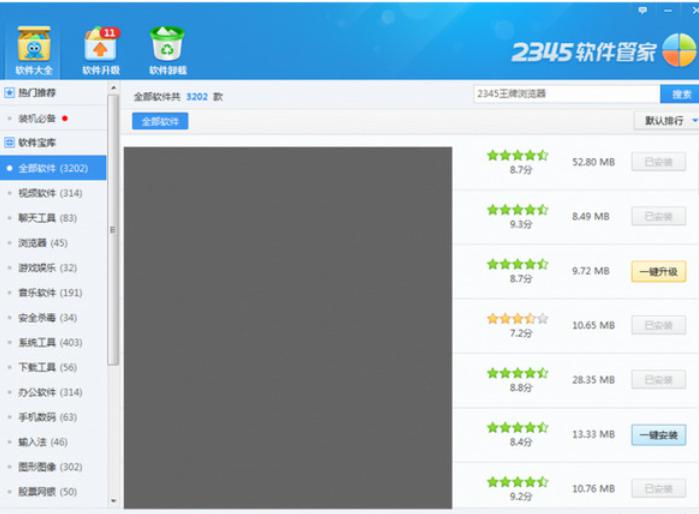This screenshot has width=699, height=514.
Task: Click 已安装 button for 10.76 MB item
Action: (658, 489)
